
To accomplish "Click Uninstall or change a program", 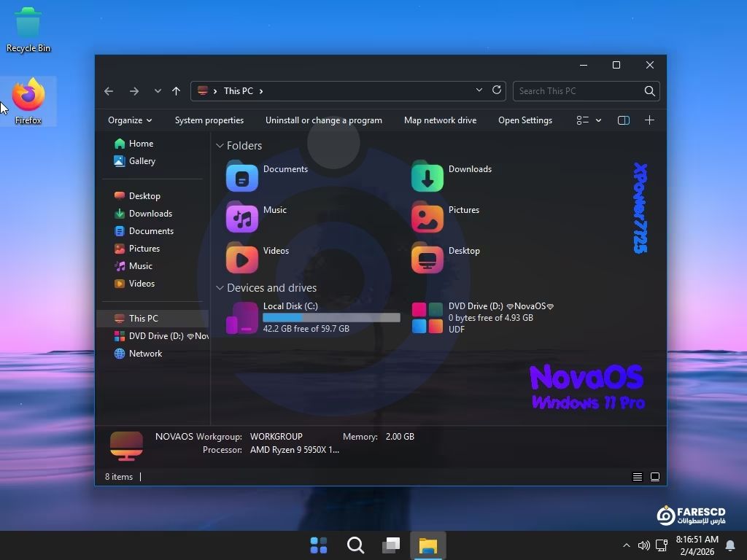I will (323, 120).
